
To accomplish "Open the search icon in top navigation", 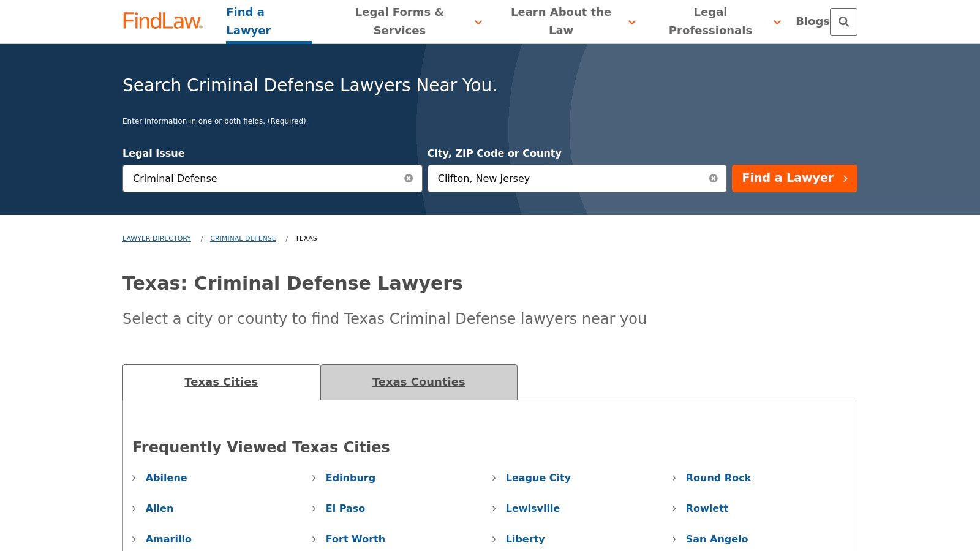I will [x=844, y=21].
